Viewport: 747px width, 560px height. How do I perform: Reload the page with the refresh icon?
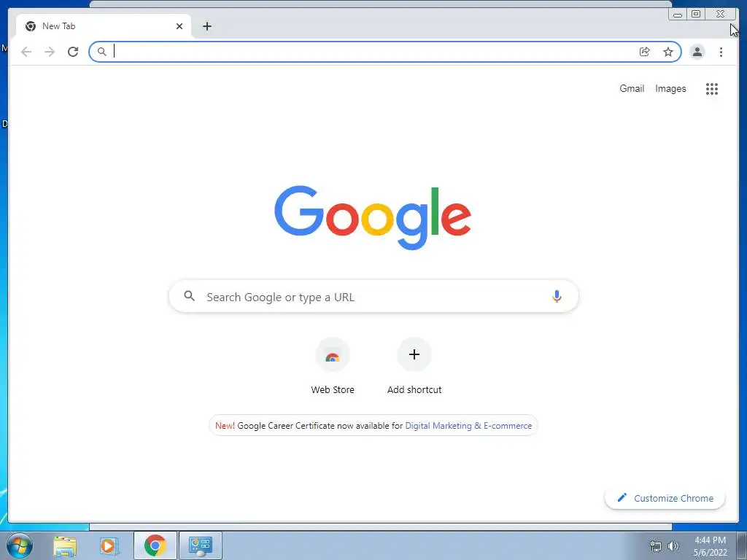(x=73, y=52)
